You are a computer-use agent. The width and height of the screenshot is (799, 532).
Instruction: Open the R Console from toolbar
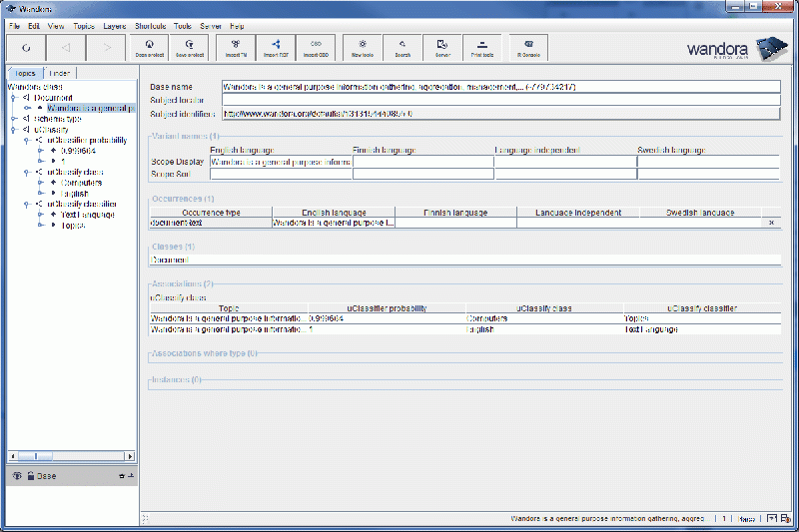[x=527, y=47]
